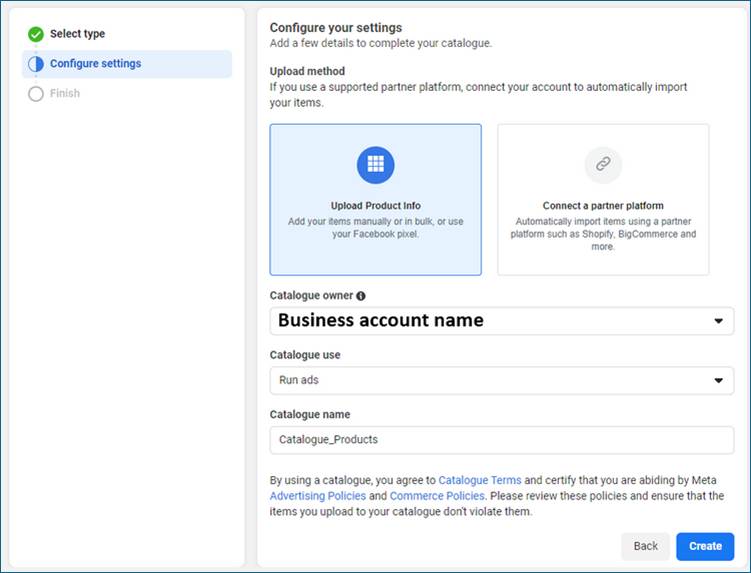Click the blue grid Upload Product Info icon
Viewport: 751px width, 573px height.
[x=375, y=164]
